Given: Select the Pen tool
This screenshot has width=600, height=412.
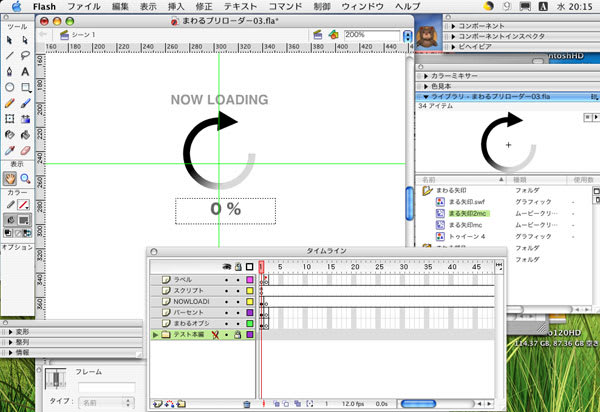Looking at the screenshot, I should point(10,72).
